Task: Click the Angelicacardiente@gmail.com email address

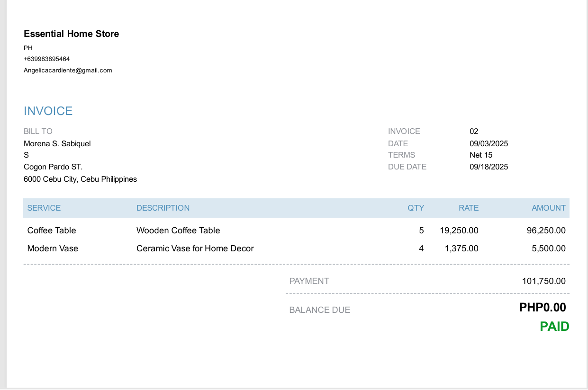Action: pyautogui.click(x=68, y=70)
